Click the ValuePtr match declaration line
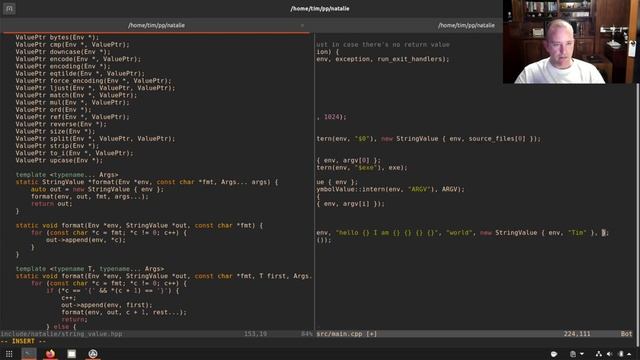 76,95
